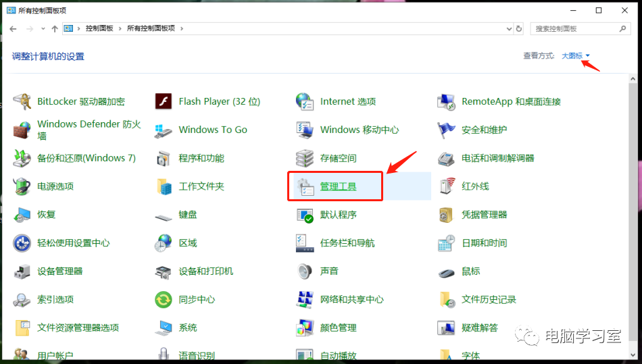
Task: Open the 同步中心 green sync icon
Action: pyautogui.click(x=164, y=299)
